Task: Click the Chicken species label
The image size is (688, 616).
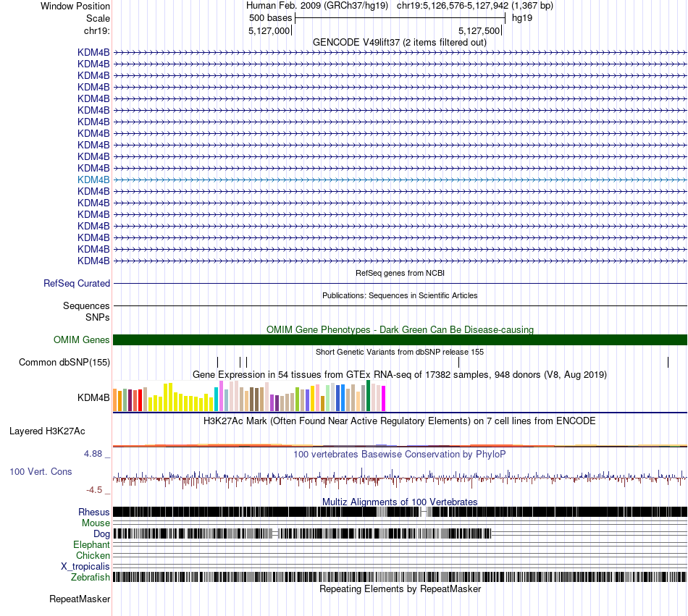Action: pyautogui.click(x=93, y=555)
